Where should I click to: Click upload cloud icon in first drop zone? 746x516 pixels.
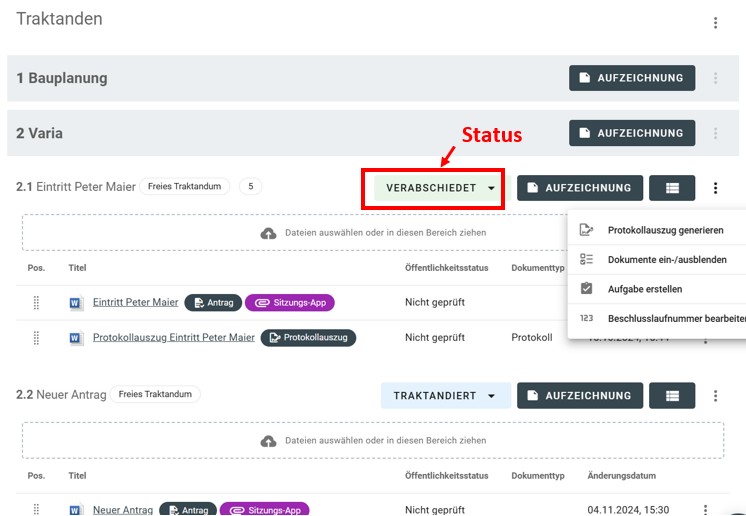(268, 233)
